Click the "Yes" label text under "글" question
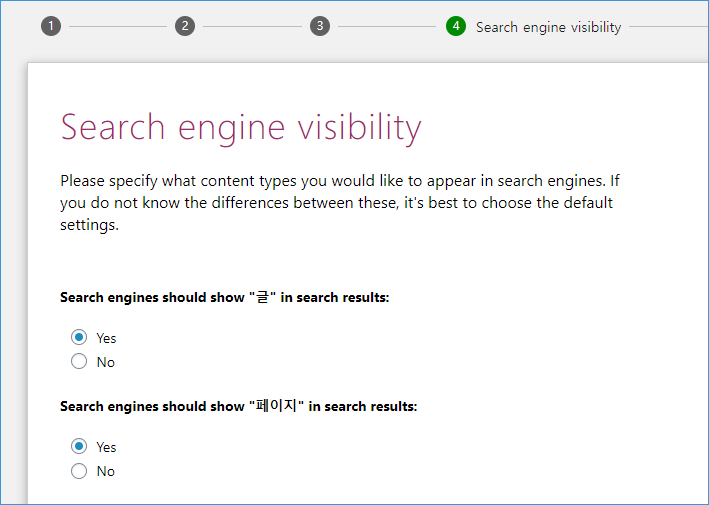Screen dimensions: 709x505 coord(106,338)
